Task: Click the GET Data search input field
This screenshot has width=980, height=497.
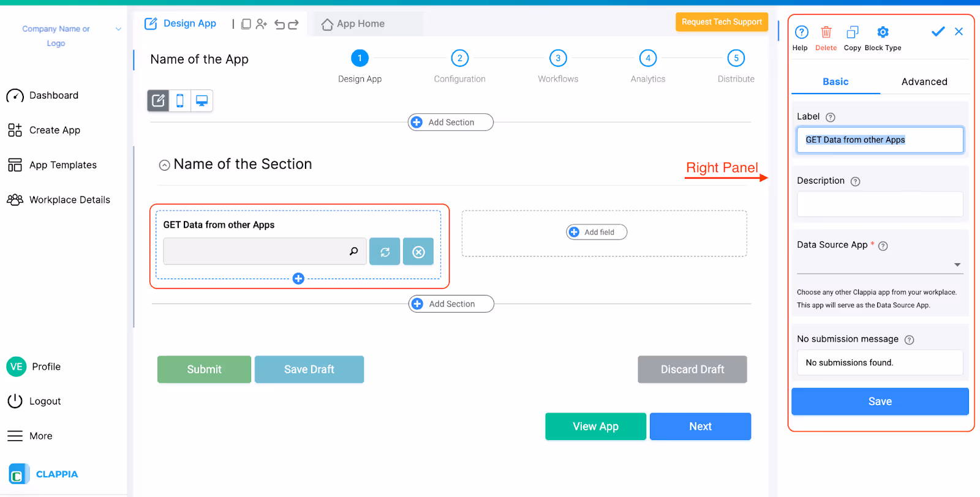Action: 265,252
